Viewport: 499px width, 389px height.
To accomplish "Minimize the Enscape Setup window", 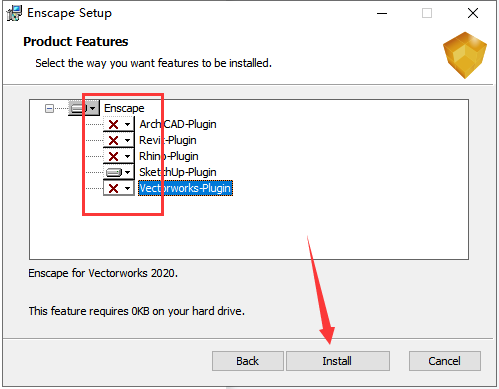I will (x=382, y=14).
